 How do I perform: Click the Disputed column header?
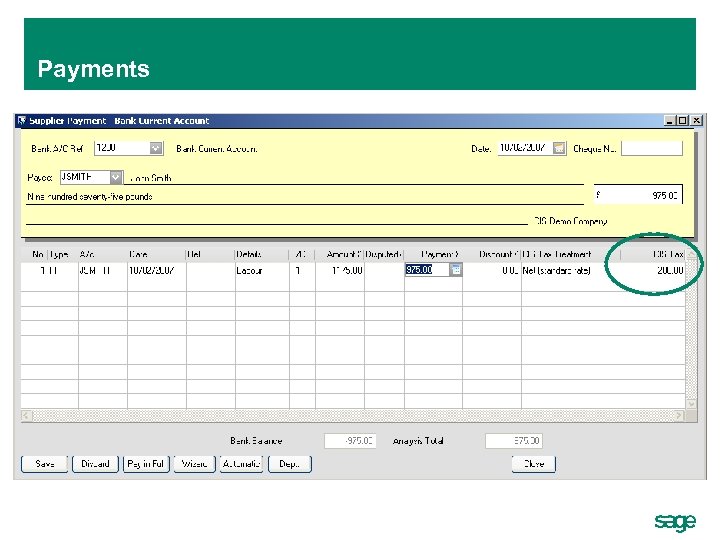pyautogui.click(x=384, y=254)
